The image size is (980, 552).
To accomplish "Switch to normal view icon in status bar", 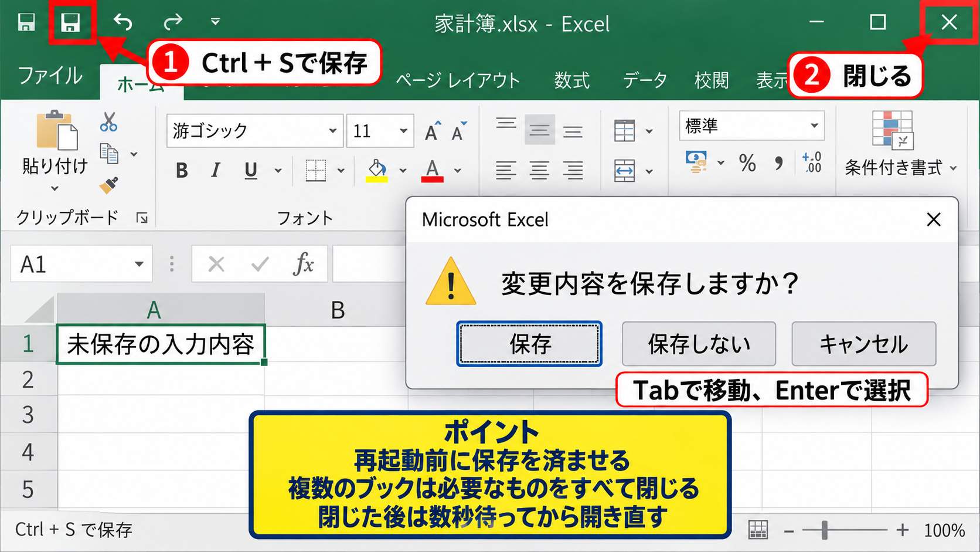I will 758,530.
